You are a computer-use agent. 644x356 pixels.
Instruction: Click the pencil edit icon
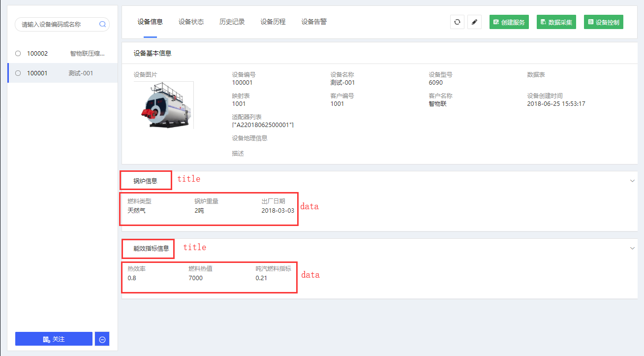coord(474,22)
